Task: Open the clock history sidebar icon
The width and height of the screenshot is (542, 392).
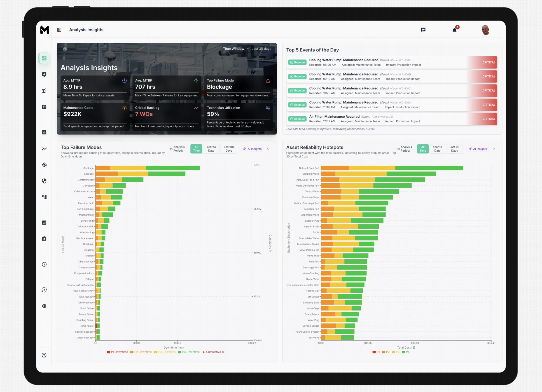Action: (x=44, y=264)
